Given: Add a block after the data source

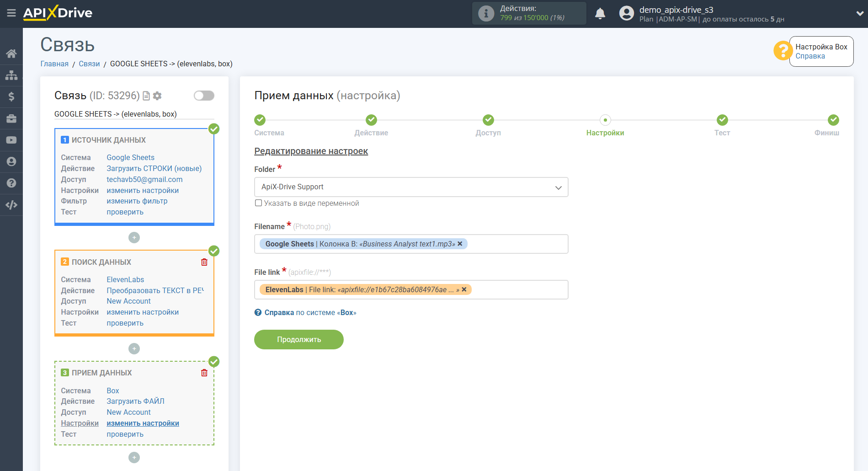Looking at the screenshot, I should click(134, 237).
